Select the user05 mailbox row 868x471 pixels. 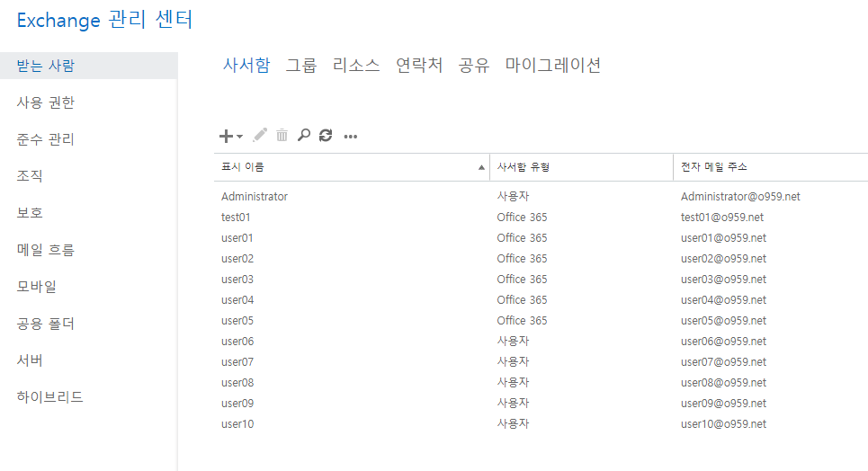pos(541,321)
